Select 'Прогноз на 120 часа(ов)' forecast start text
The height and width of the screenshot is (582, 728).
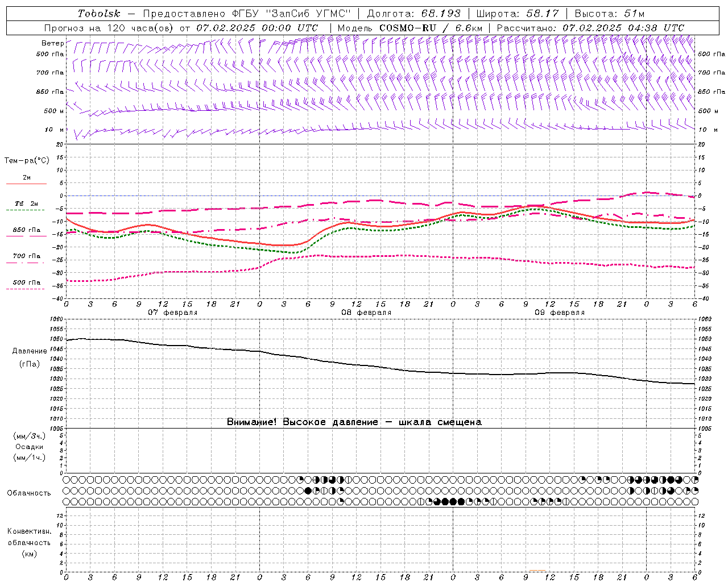coord(109,27)
